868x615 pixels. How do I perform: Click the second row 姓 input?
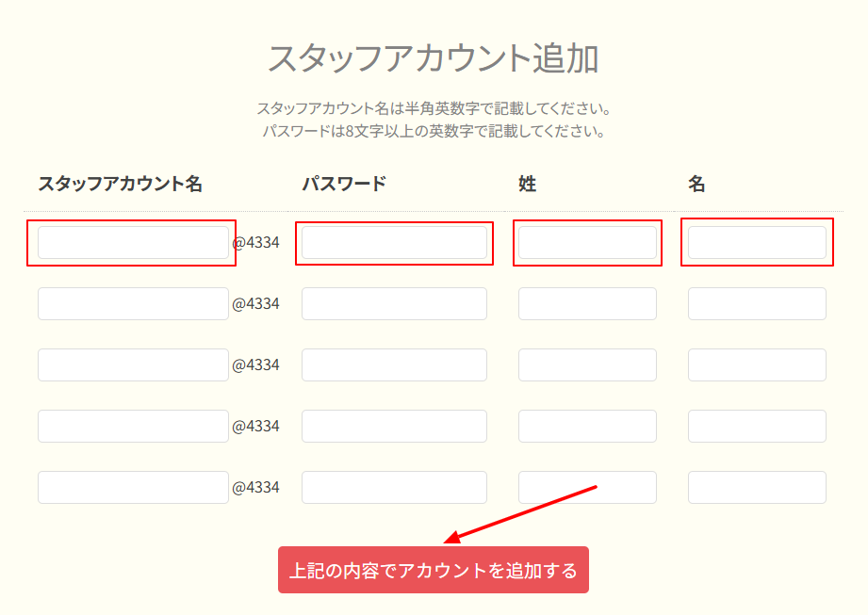587,304
